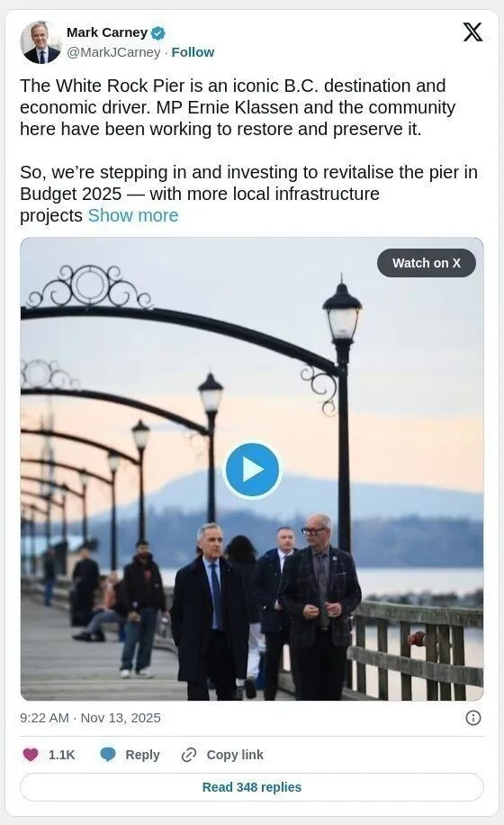Click the blue verified badge
The width and height of the screenshot is (504, 825).
(x=158, y=33)
